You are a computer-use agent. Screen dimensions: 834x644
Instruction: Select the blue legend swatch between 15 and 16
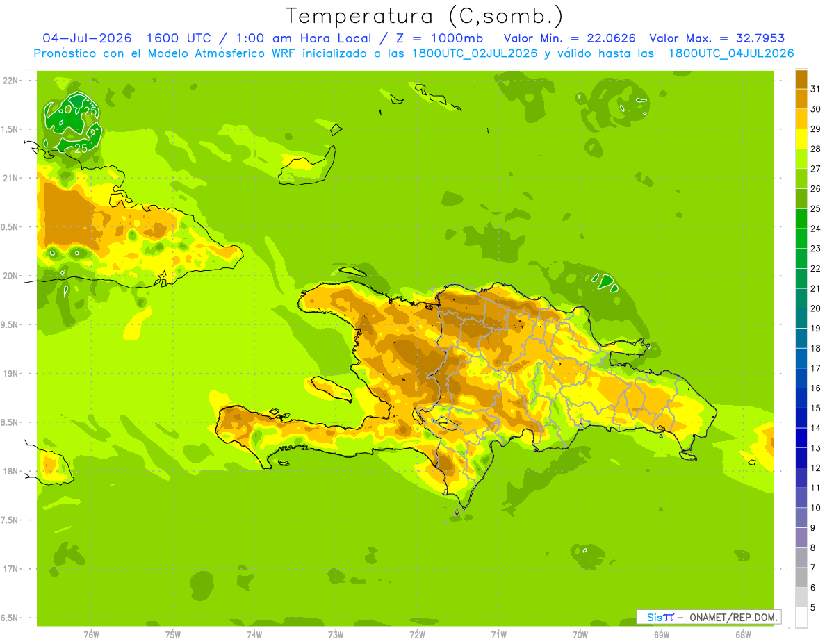click(x=801, y=398)
